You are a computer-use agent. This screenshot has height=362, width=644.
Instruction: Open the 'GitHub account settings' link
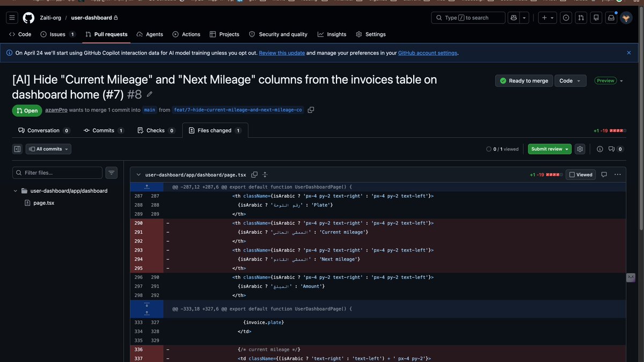(428, 53)
